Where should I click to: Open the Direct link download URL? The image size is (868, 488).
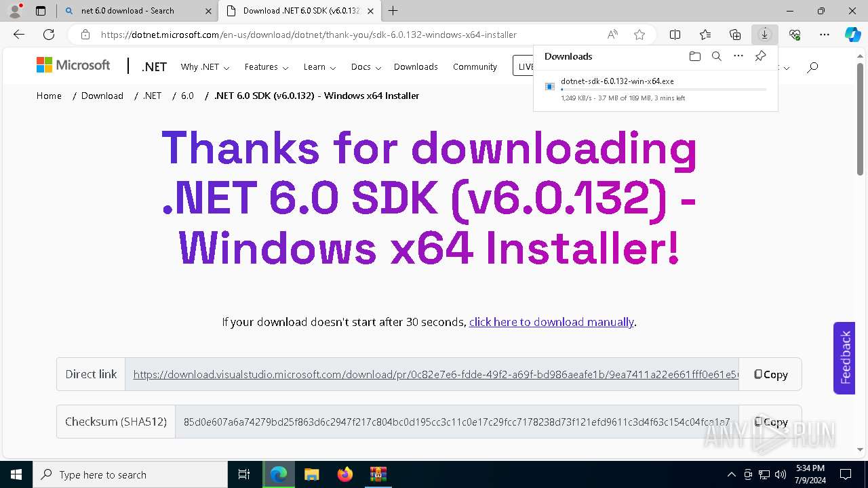(x=435, y=374)
